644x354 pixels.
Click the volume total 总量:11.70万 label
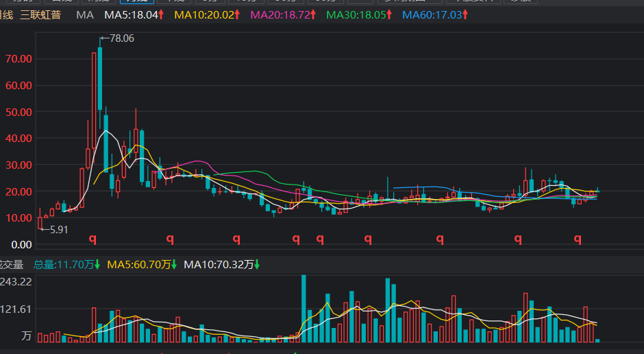tap(66, 264)
